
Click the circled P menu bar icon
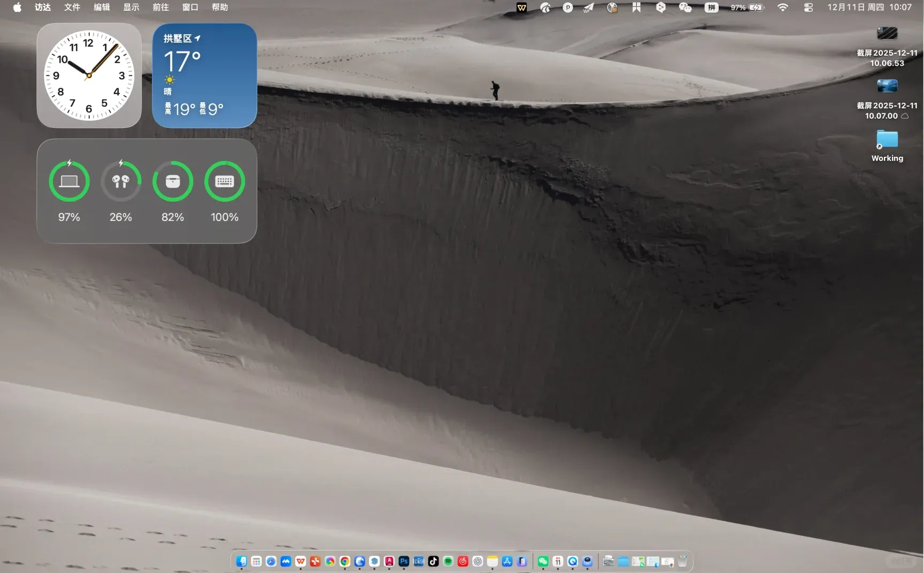(x=568, y=7)
